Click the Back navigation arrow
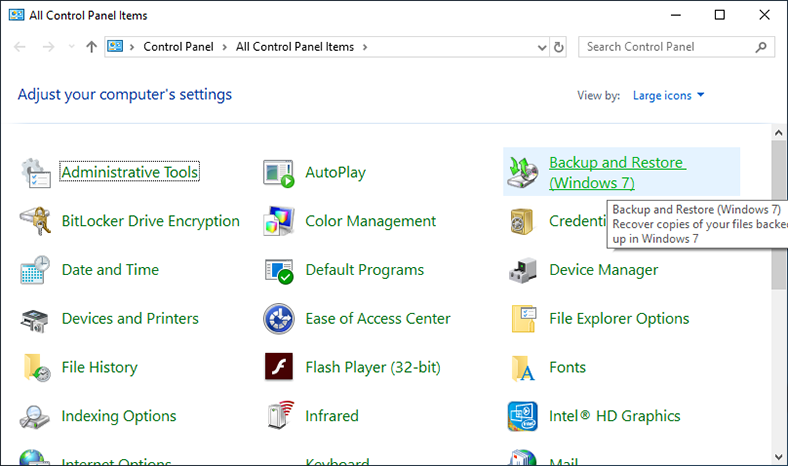 click(x=20, y=47)
